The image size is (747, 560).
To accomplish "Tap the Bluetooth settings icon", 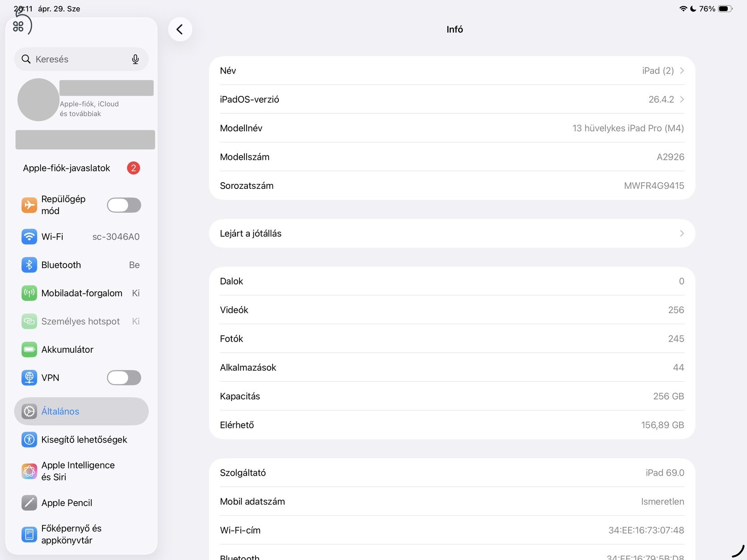I will pyautogui.click(x=29, y=265).
